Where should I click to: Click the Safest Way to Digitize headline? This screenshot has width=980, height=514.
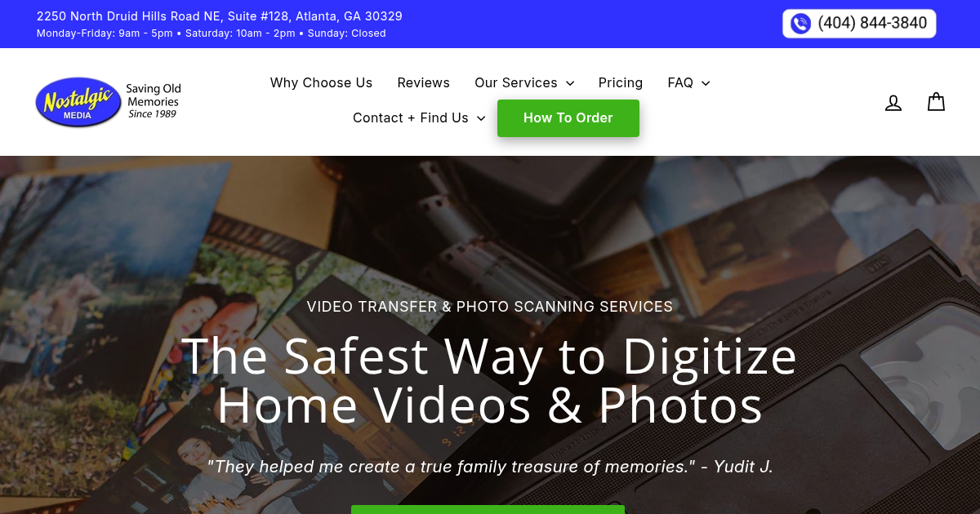(x=490, y=380)
